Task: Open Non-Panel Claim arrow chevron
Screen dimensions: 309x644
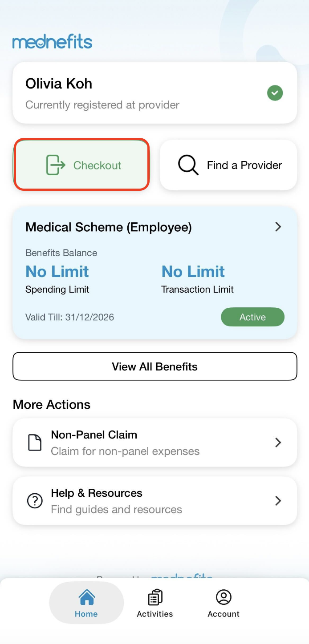Action: 278,443
